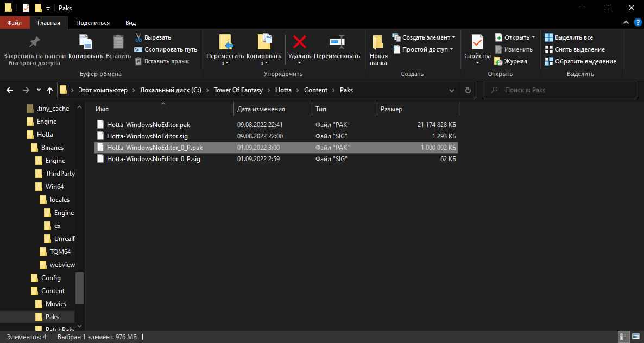The image size is (644, 343).
Task: Select webview folder in tree
Action: coord(57,265)
